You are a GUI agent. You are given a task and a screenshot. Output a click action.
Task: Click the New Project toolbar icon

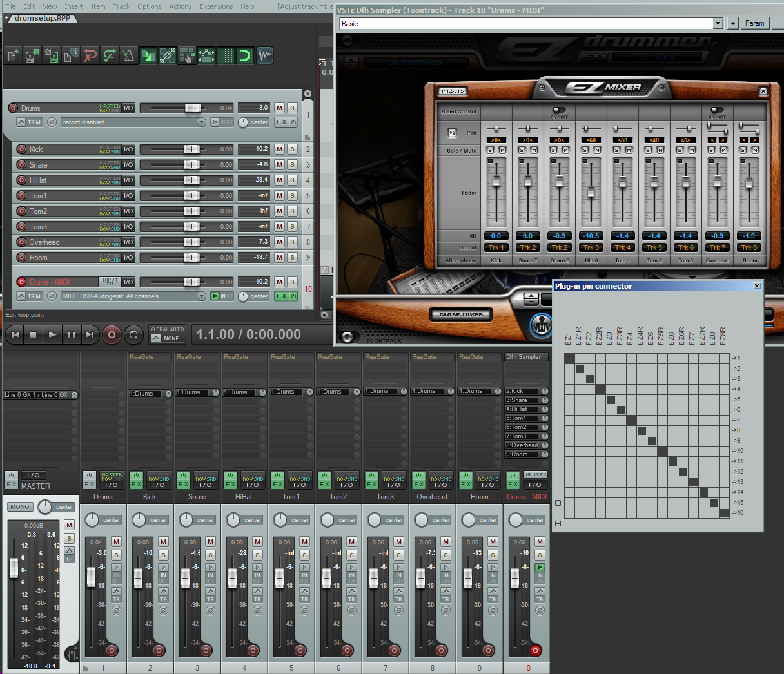[13, 56]
